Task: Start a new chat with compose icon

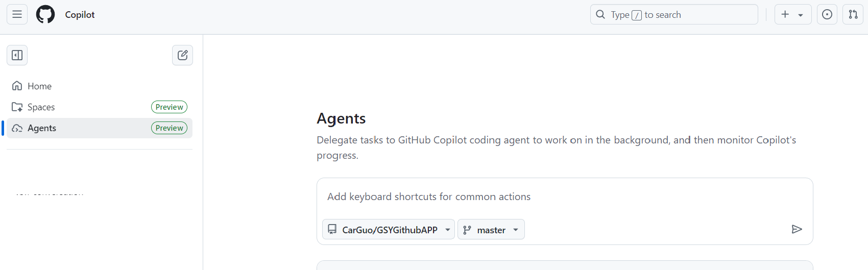Action: click(x=182, y=55)
